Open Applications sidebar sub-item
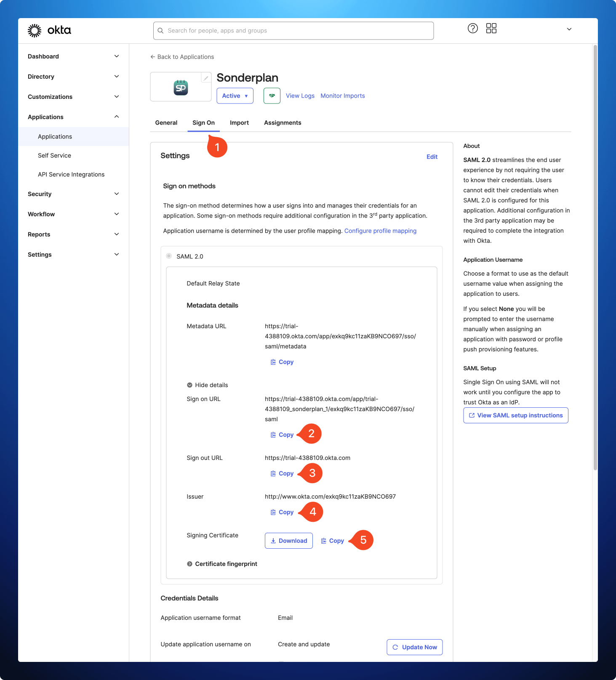Screen dimensions: 616x680 (x=74, y=136)
